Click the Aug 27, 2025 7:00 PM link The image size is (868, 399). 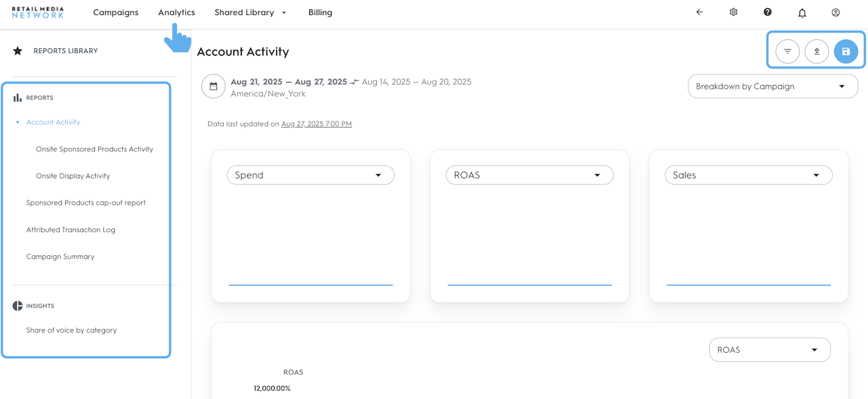click(316, 124)
